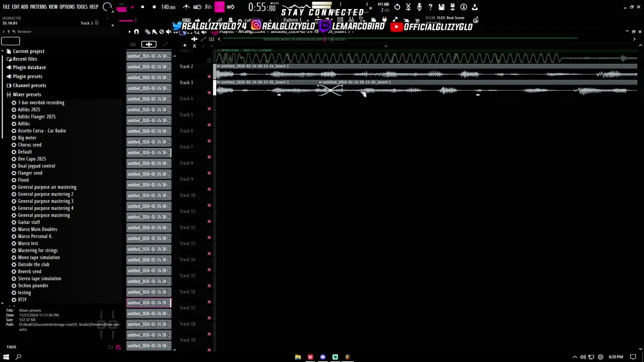644x362 pixels.
Task: Toggle the pink-highlighted recording mode button
Action: [219, 7]
